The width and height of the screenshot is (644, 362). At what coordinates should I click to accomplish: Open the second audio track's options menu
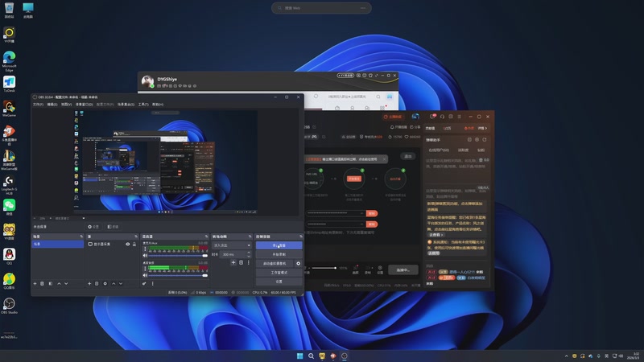(145, 269)
